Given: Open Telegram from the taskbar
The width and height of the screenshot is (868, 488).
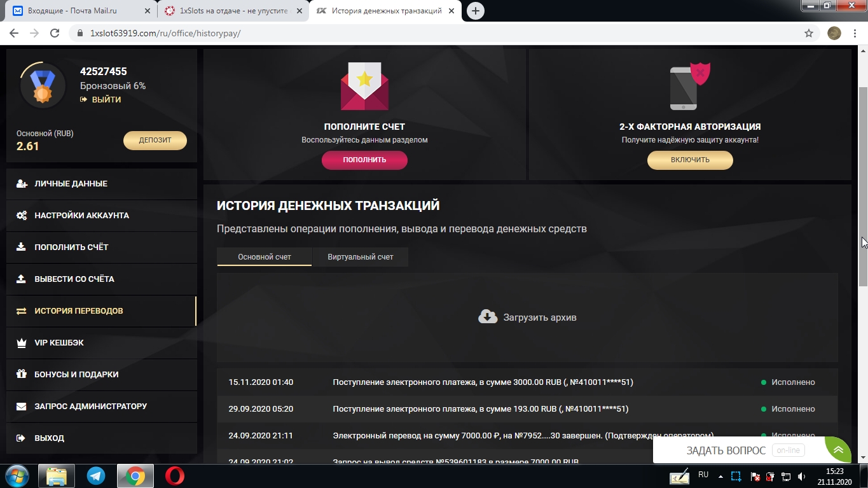Looking at the screenshot, I should [x=96, y=476].
